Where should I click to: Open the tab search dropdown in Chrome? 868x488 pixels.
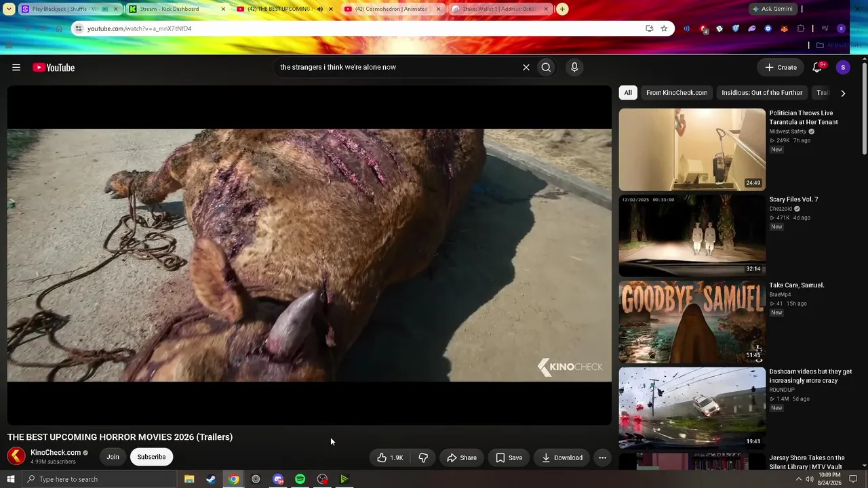click(9, 9)
